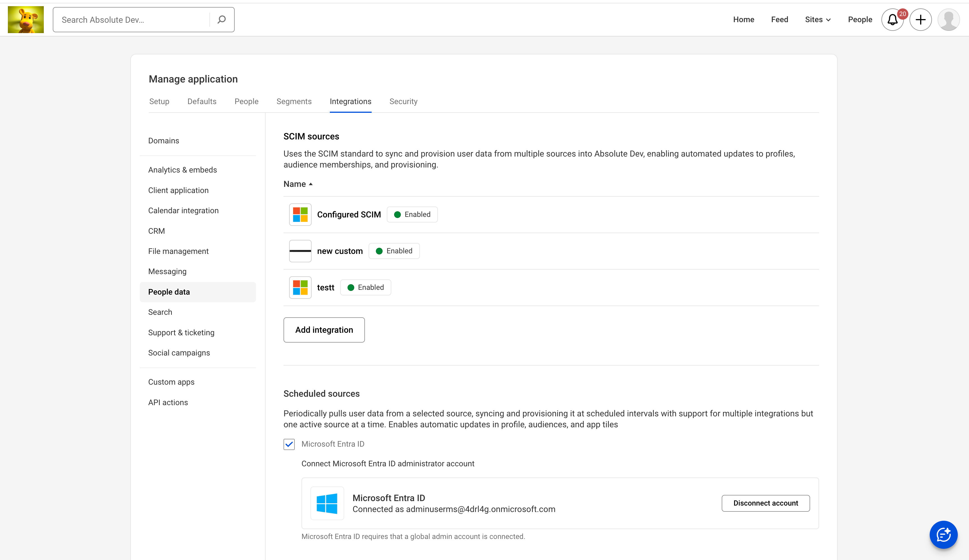The width and height of the screenshot is (969, 560).
Task: Focus the Search Absolute Dev field
Action: coord(131,20)
